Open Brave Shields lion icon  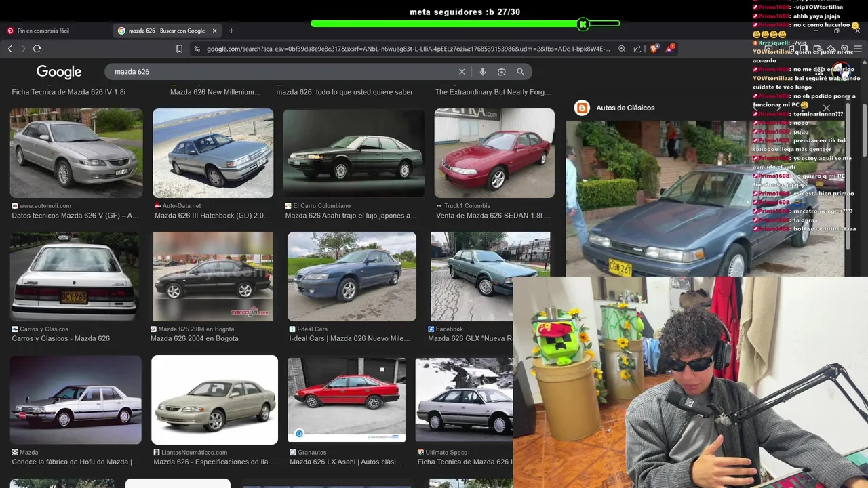point(654,49)
